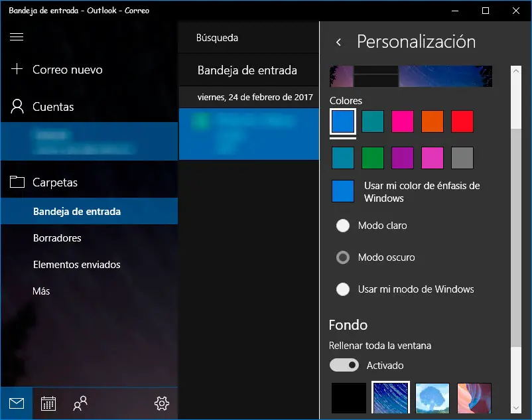
Task: Select the red color swatch
Action: 462,121
